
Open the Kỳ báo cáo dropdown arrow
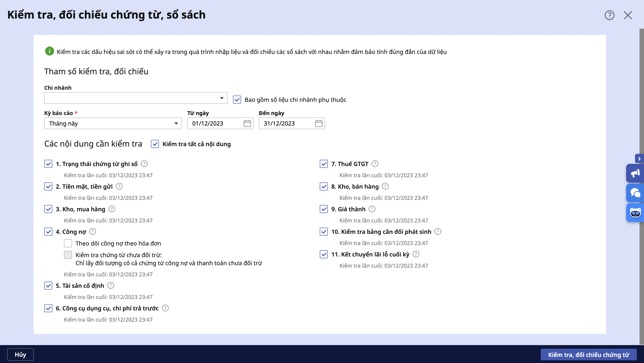coord(176,123)
